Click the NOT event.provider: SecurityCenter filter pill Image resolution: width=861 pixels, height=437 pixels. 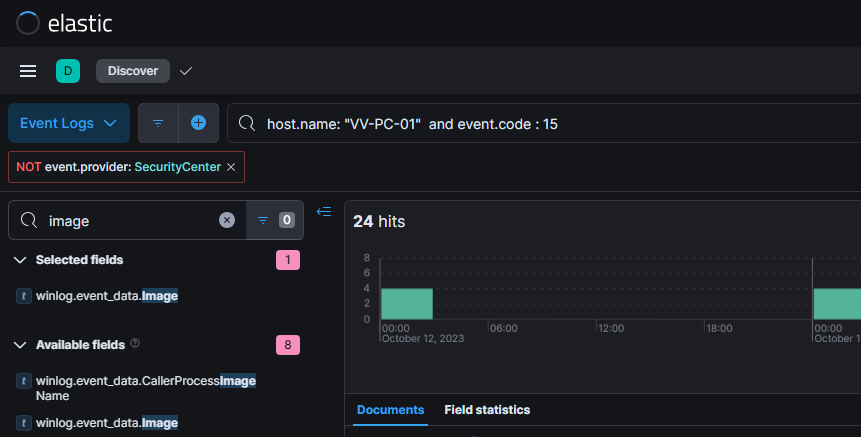[x=126, y=167]
